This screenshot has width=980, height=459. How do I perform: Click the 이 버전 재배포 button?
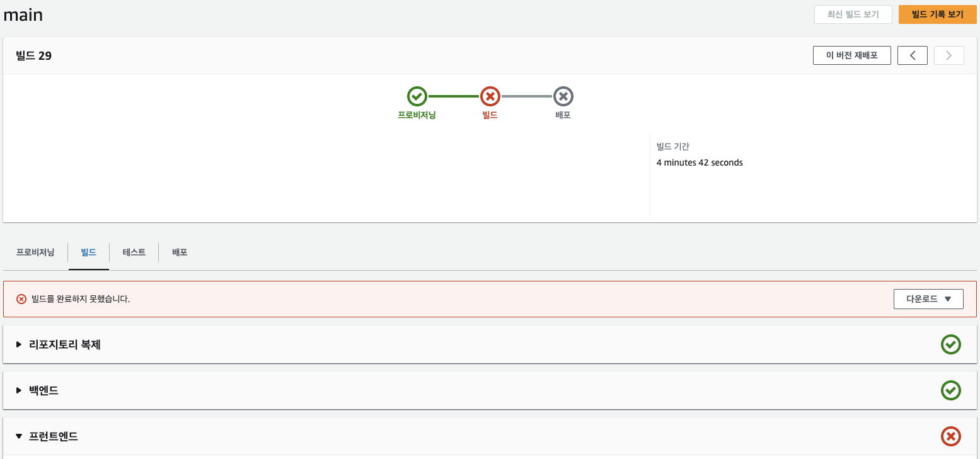coord(851,55)
